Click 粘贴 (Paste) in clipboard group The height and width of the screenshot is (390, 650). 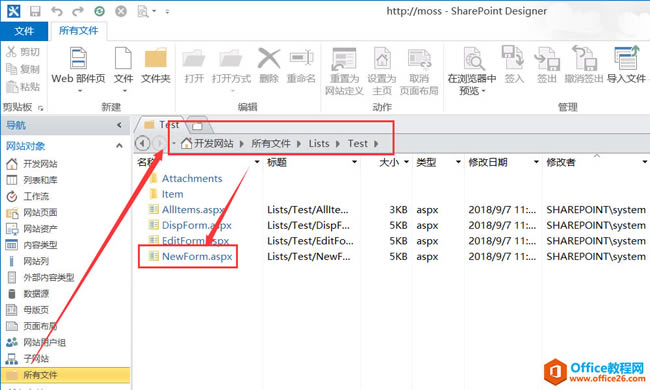click(x=23, y=87)
